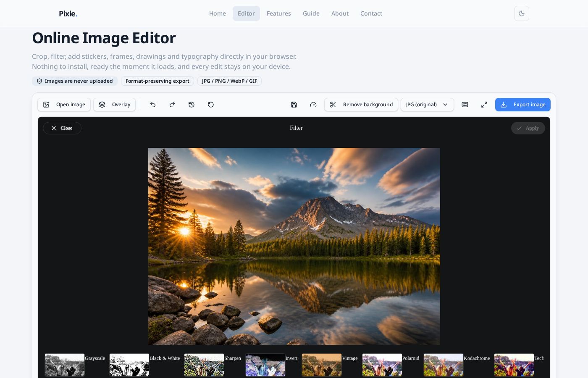Screen dimensions: 588x378
Task: Click the Export image button
Action: tap(523, 105)
